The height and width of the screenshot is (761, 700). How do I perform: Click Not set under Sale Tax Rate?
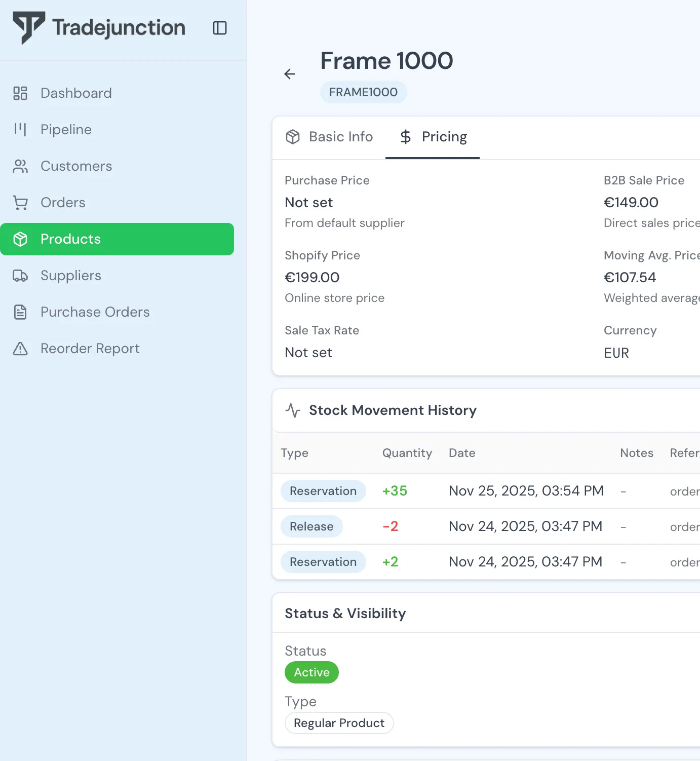(x=308, y=353)
